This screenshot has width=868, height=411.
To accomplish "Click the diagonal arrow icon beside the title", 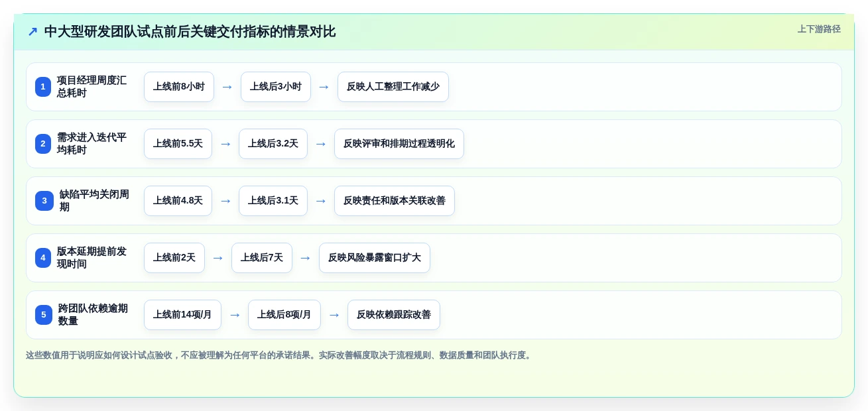I will 32,32.
